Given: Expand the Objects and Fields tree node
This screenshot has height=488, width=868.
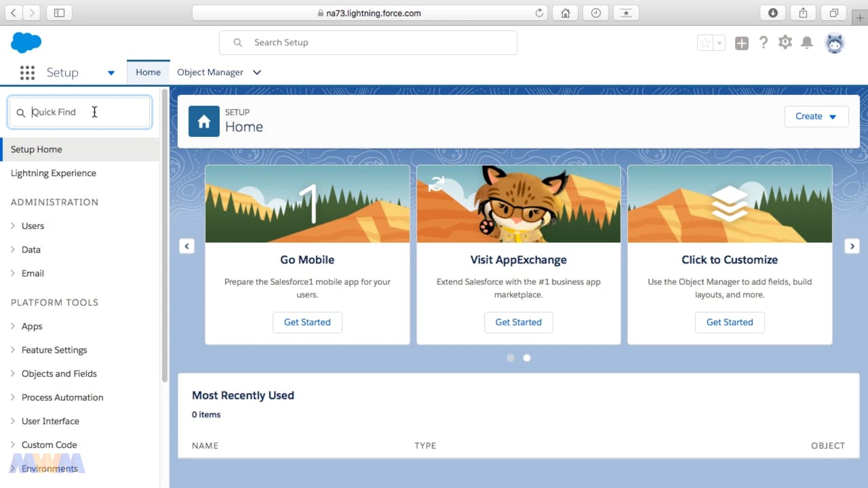Looking at the screenshot, I should (13, 373).
